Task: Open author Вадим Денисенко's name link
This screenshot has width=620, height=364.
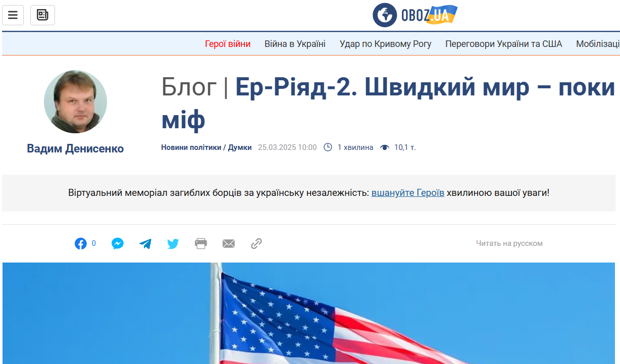Action: click(75, 148)
